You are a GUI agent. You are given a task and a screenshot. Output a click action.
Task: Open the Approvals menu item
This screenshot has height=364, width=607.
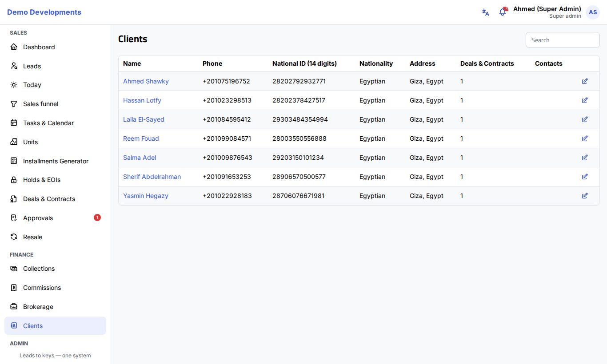click(55, 218)
